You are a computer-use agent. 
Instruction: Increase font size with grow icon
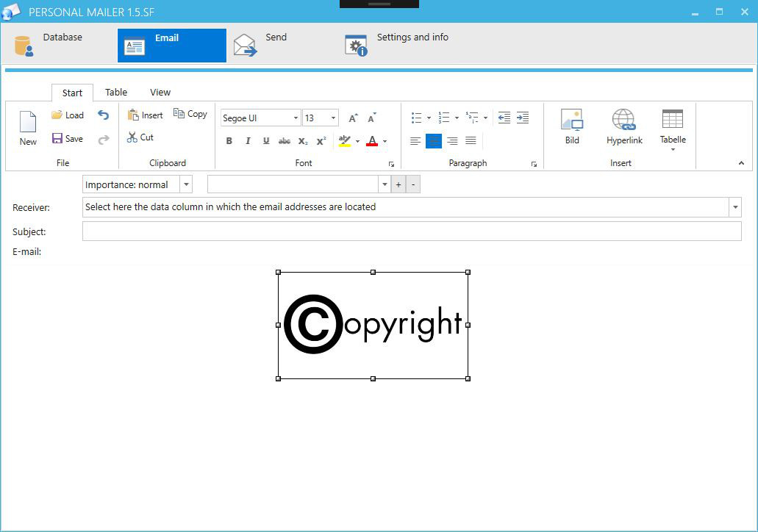pos(354,118)
